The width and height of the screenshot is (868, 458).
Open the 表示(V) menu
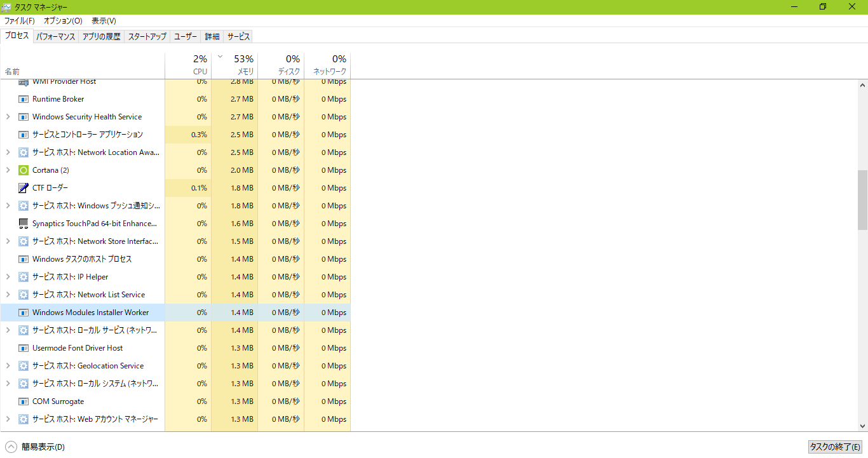(104, 21)
